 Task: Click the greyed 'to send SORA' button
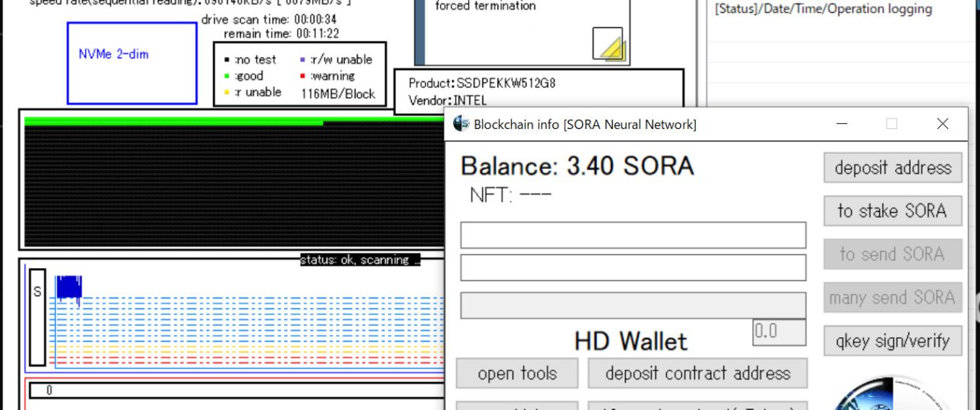[x=893, y=254]
